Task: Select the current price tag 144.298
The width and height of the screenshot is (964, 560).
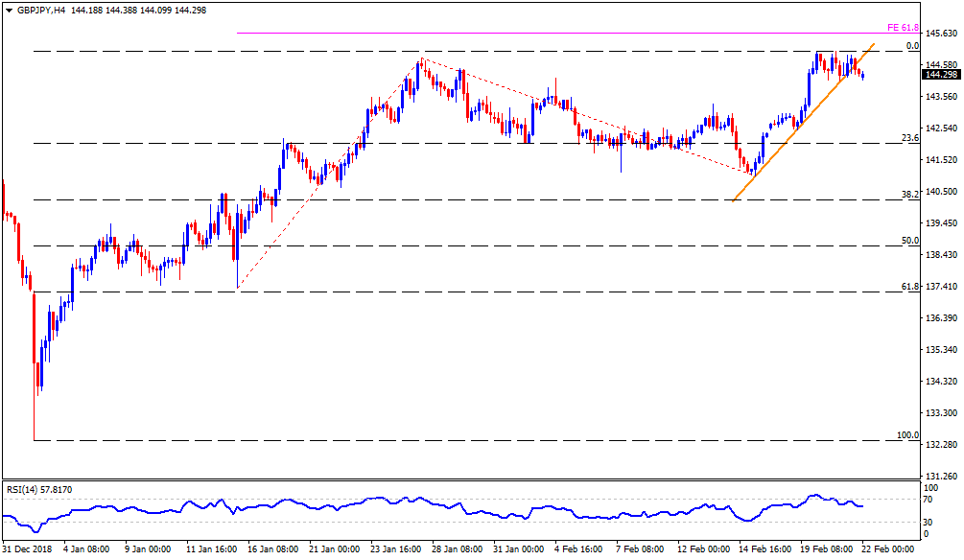Action: (940, 75)
